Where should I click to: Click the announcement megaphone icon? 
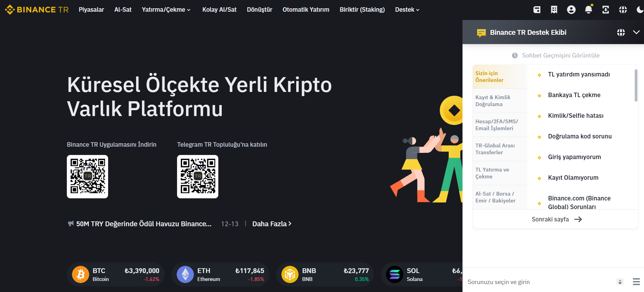[x=71, y=224]
